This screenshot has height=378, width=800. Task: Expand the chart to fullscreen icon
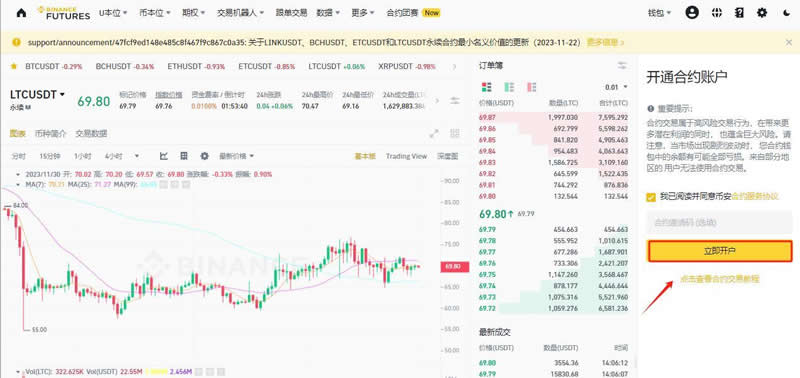coord(434,134)
